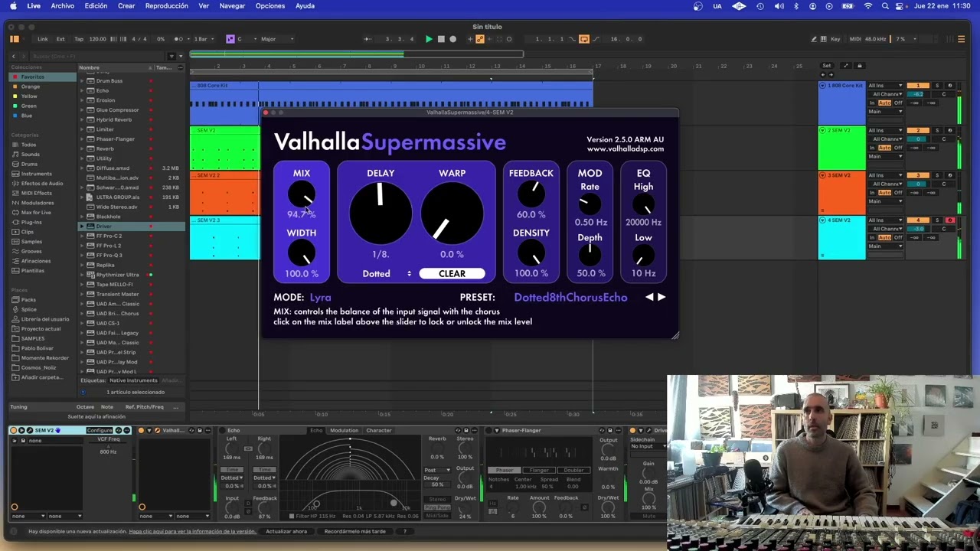980x551 pixels.
Task: Toggle the Echo device activator
Action: [220, 431]
